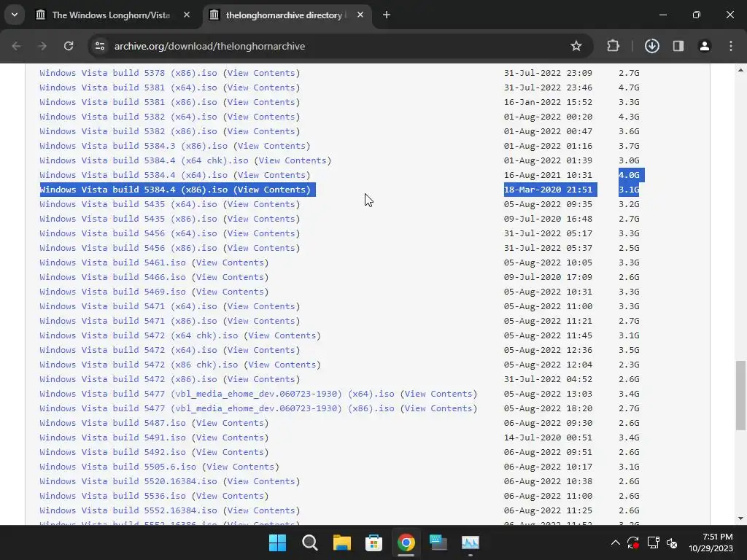View Contents of build 5466.iso
This screenshot has height=560, width=747.
click(230, 277)
